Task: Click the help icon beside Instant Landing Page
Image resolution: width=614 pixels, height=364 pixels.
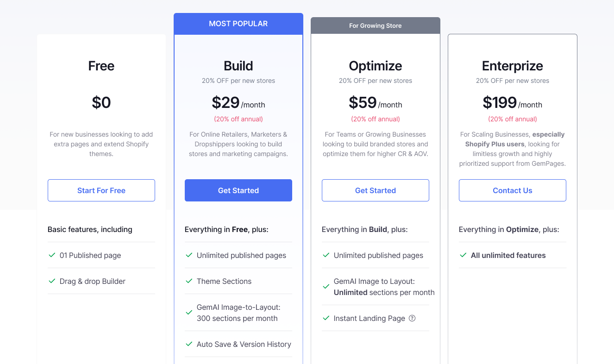Action: (413, 318)
